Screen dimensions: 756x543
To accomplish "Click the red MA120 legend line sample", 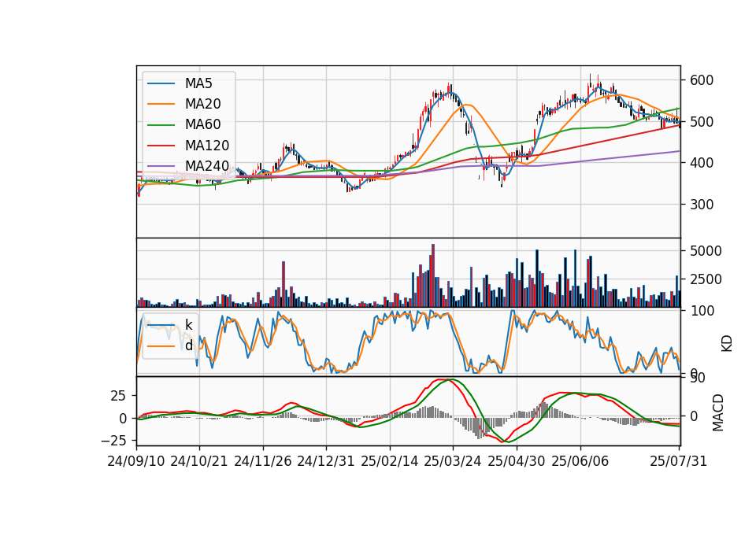I will tap(161, 146).
